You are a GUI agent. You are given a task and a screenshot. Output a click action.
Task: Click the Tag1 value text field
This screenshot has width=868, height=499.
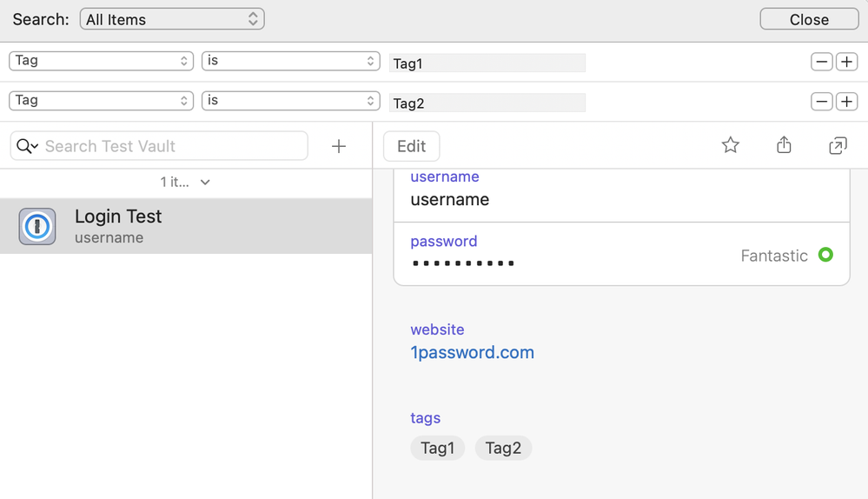(487, 63)
